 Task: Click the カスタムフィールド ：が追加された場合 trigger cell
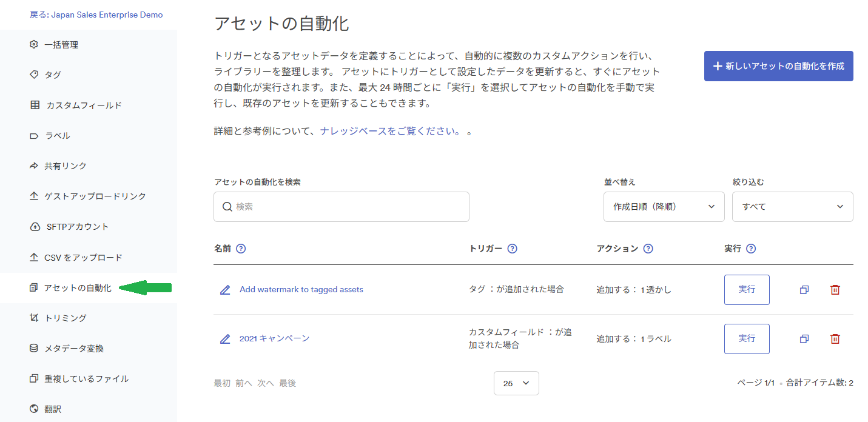pos(520,338)
